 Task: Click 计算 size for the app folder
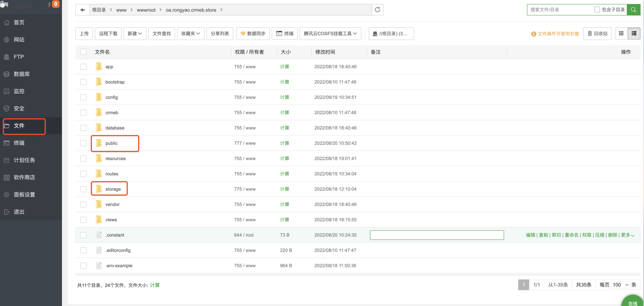point(285,67)
